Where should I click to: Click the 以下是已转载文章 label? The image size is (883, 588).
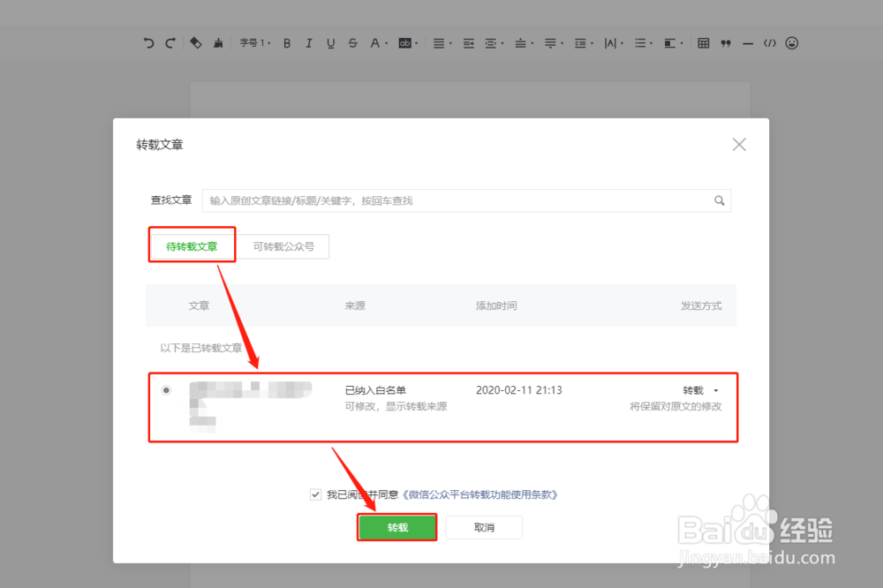[201, 348]
